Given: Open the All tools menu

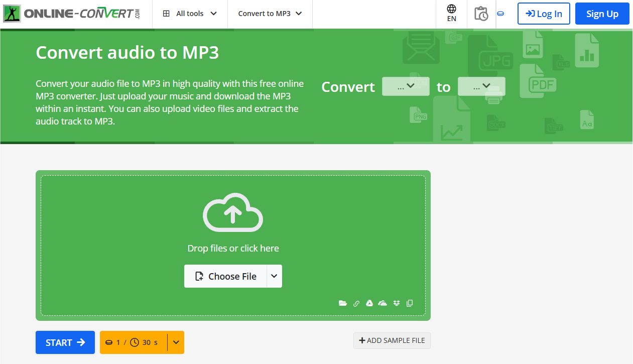Looking at the screenshot, I should pos(190,14).
